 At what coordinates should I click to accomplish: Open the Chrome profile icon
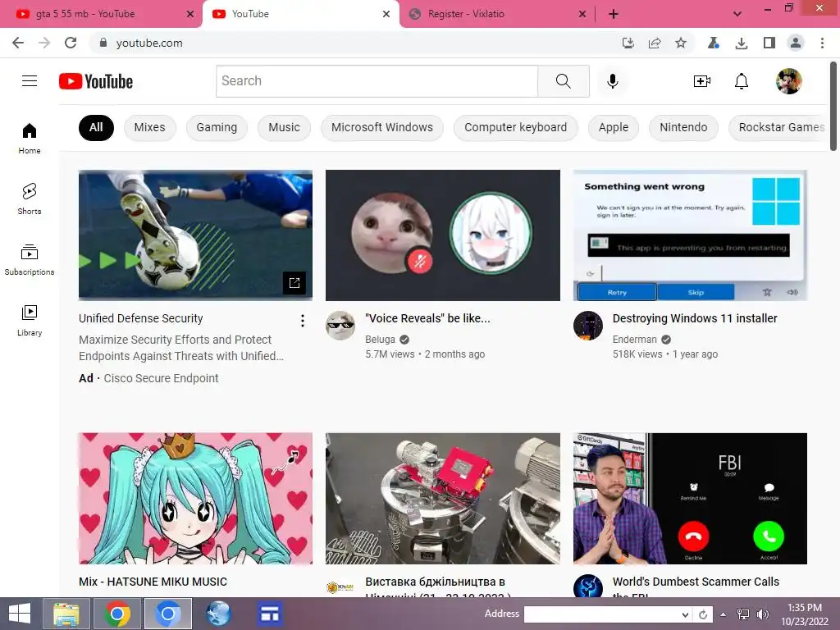(x=796, y=43)
